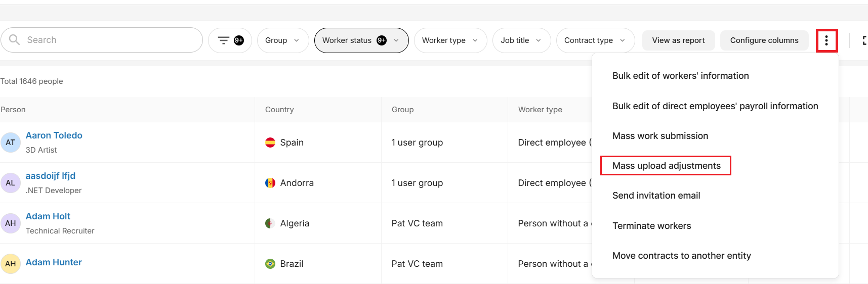Click the Worker type column header
This screenshot has height=284, width=868.
point(540,110)
